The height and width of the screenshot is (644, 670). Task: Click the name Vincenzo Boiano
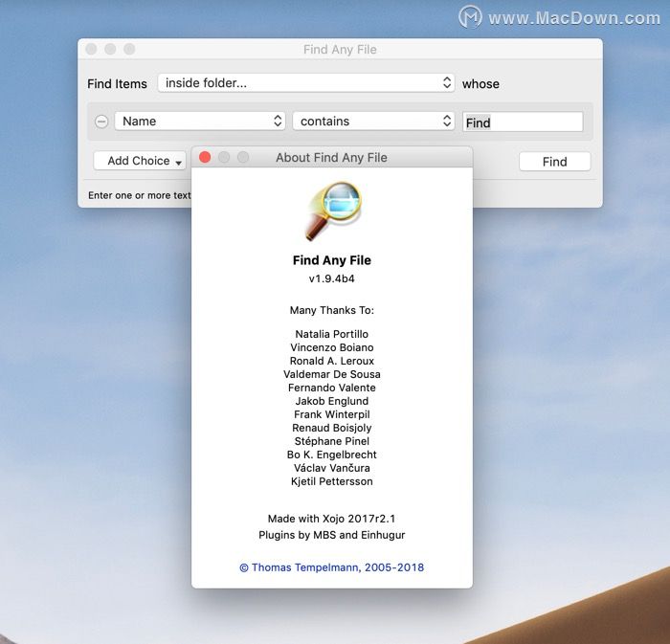331,347
